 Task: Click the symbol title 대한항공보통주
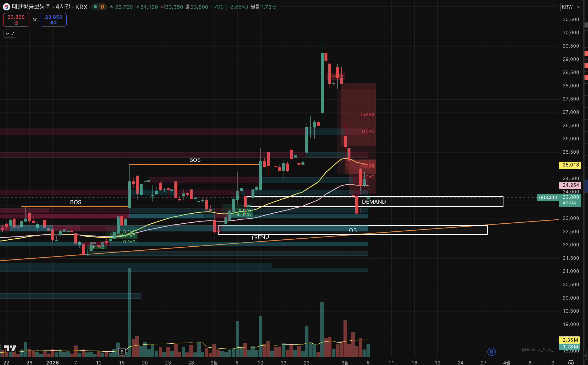pyautogui.click(x=31, y=7)
